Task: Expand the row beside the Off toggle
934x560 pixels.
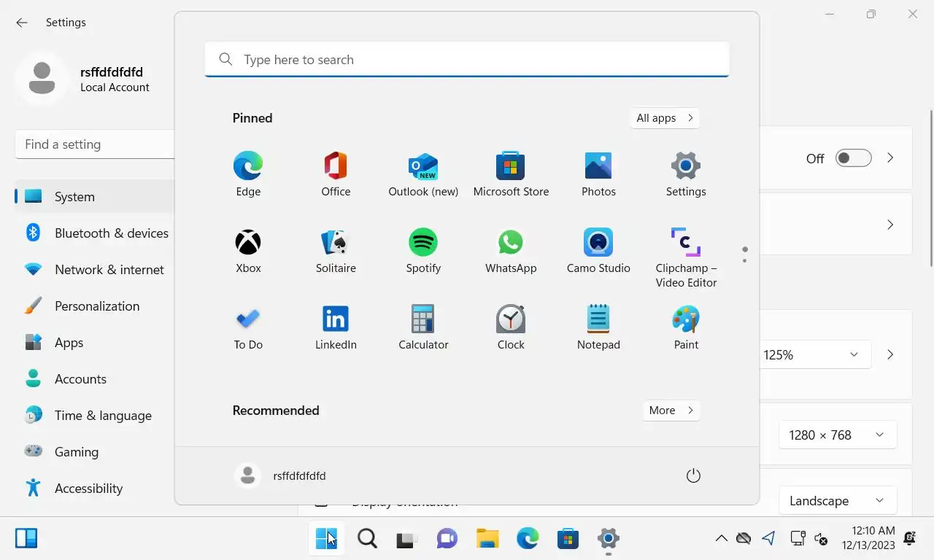Action: (x=890, y=158)
